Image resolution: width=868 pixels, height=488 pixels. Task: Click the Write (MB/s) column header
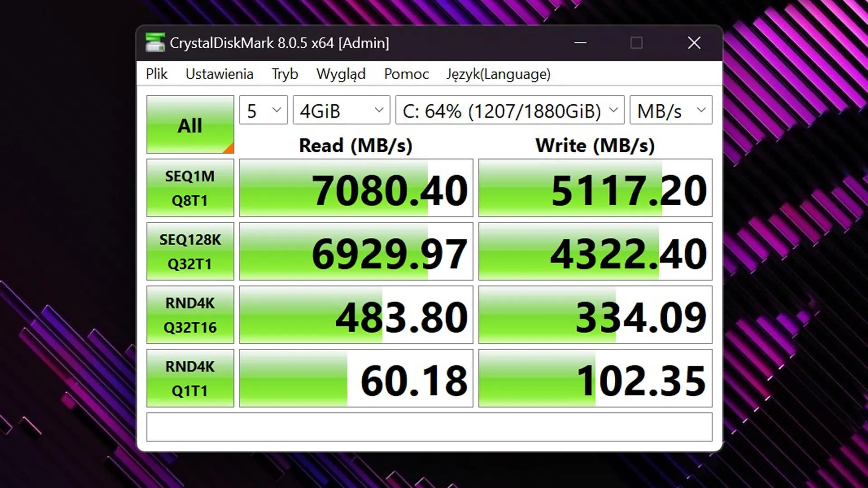pyautogui.click(x=595, y=145)
